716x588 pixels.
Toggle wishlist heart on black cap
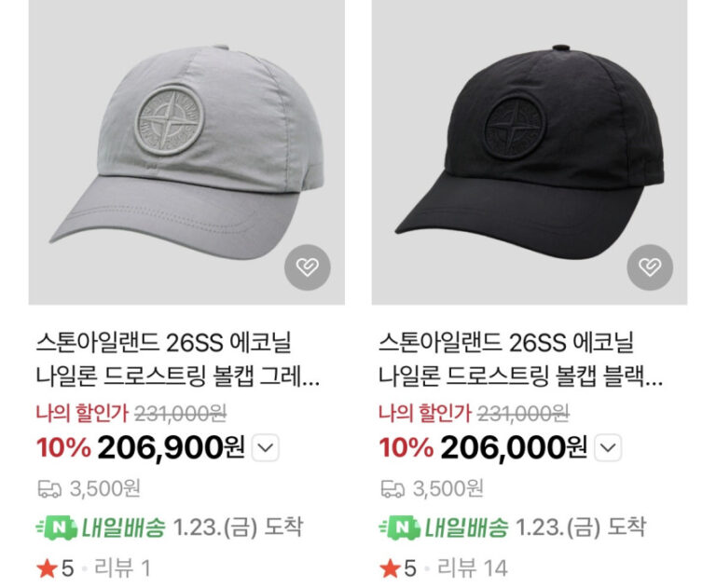click(x=650, y=267)
